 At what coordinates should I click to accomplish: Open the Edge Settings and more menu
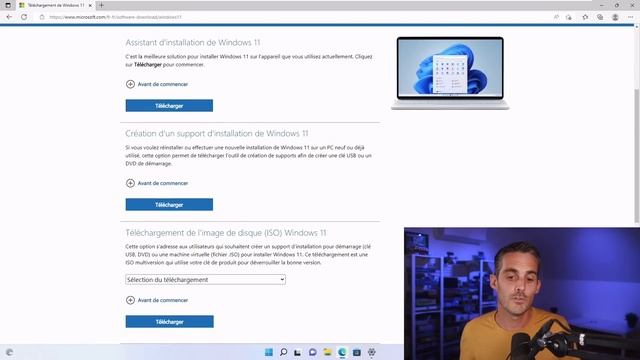pos(631,17)
